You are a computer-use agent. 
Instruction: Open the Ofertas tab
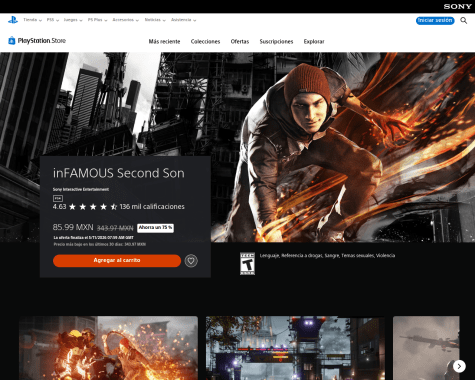click(240, 42)
